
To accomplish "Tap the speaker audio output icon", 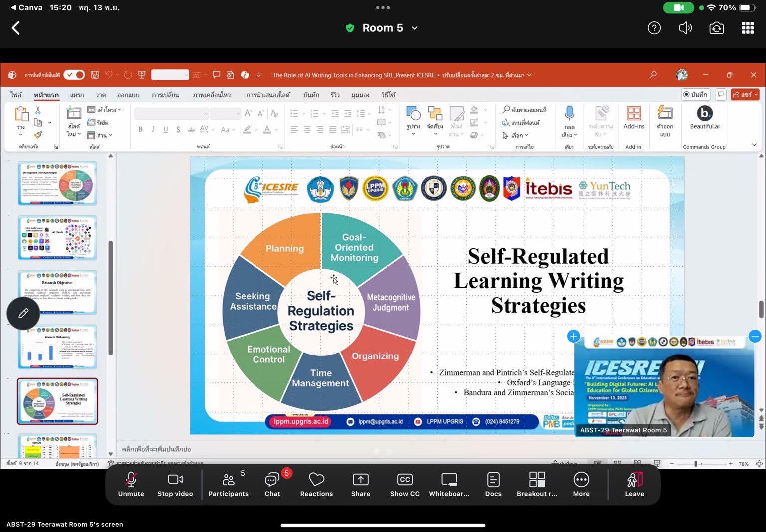I will [685, 28].
